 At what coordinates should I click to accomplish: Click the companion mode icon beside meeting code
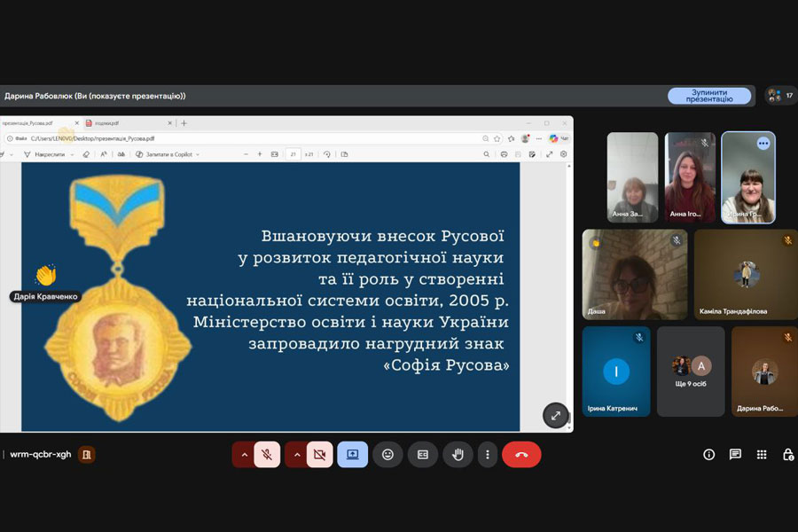pos(87,454)
